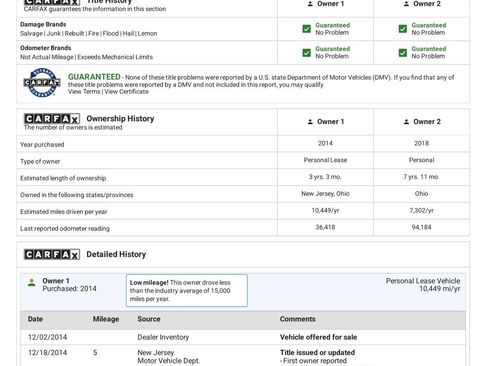Click the Personal Lease Vehicle label
The height and width of the screenshot is (366, 488).
423,281
